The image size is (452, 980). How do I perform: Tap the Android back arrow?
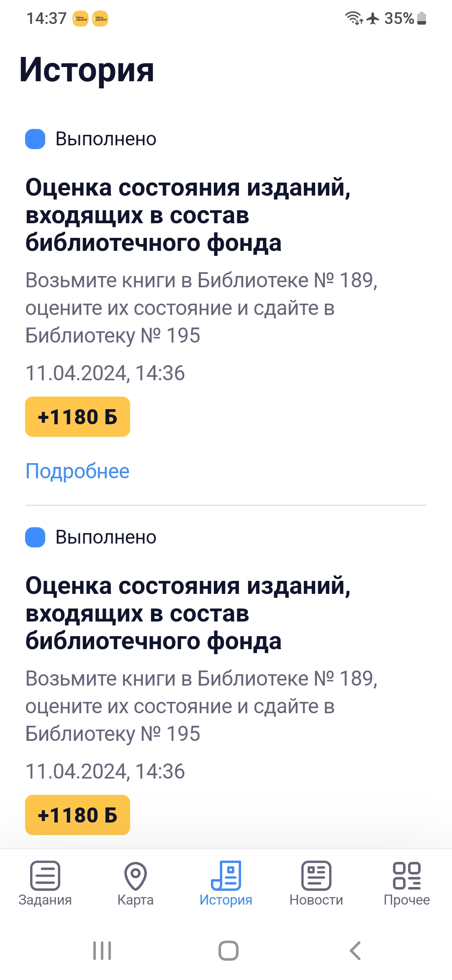pyautogui.click(x=355, y=950)
